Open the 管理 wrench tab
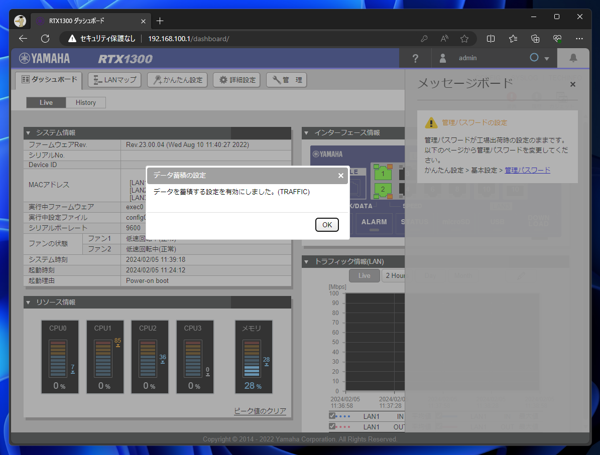The image size is (600, 455). point(287,80)
